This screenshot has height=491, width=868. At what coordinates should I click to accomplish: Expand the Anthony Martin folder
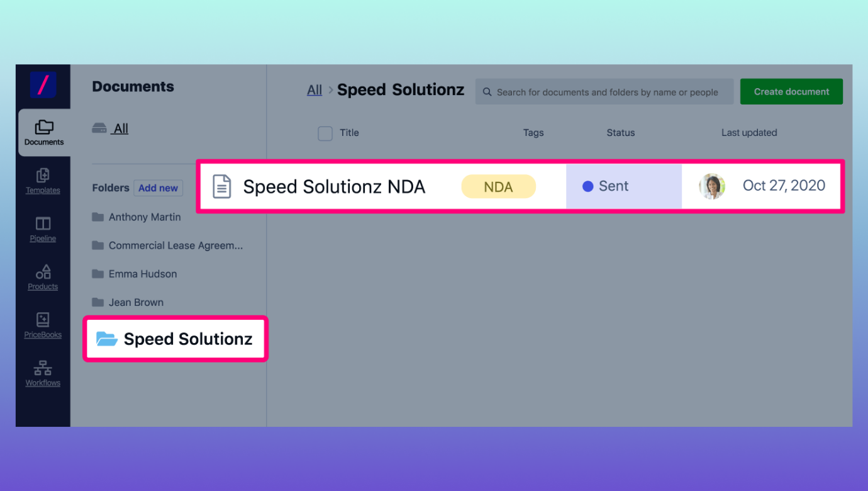pos(145,217)
